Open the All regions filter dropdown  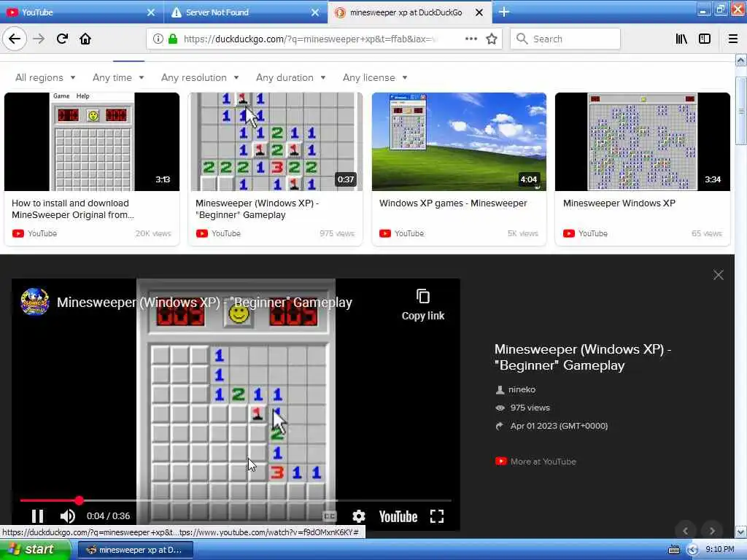coord(45,77)
